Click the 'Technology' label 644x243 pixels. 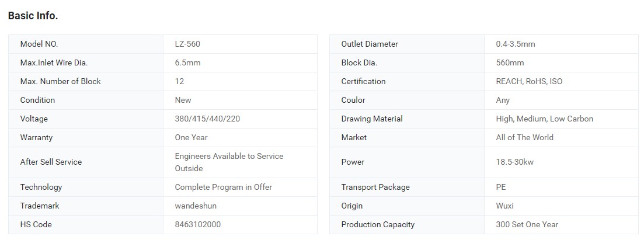point(41,187)
